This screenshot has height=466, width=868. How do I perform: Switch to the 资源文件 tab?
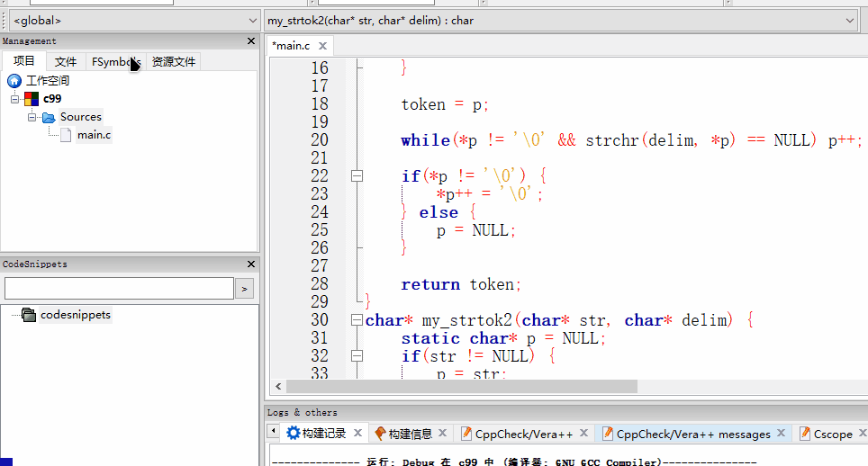point(174,61)
